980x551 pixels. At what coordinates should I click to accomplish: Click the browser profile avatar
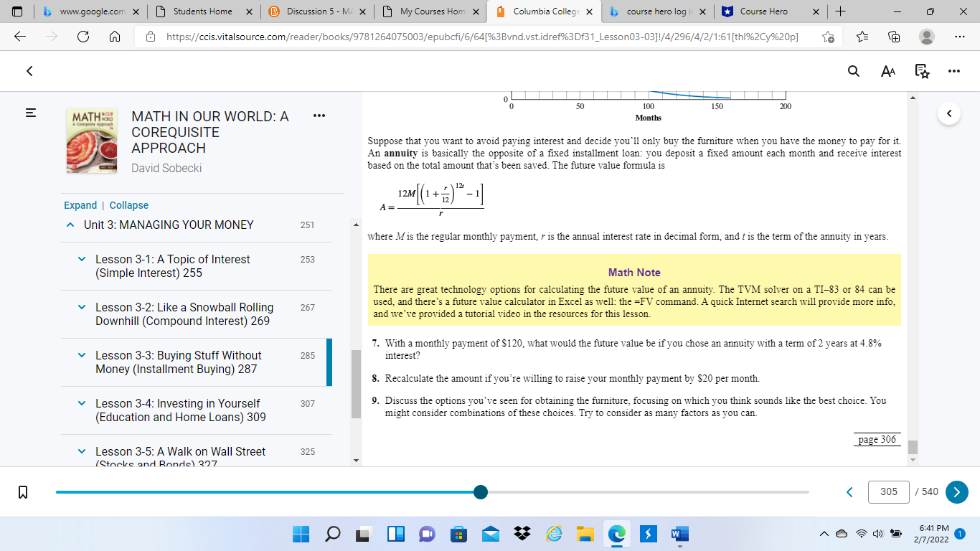click(925, 37)
